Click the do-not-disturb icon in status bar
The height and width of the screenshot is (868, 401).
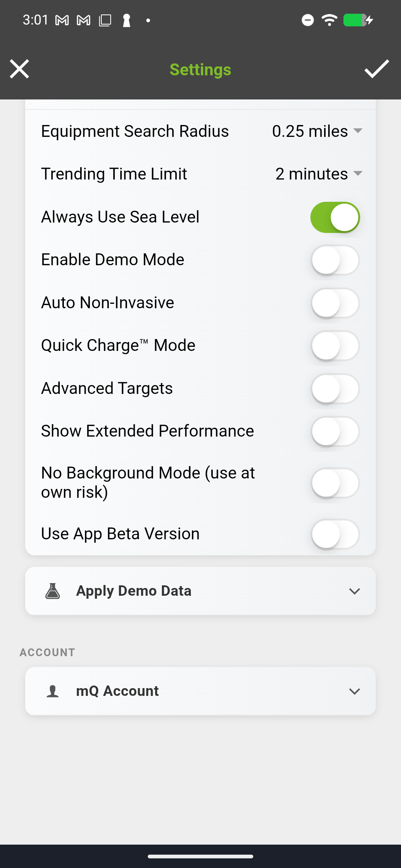pyautogui.click(x=307, y=20)
